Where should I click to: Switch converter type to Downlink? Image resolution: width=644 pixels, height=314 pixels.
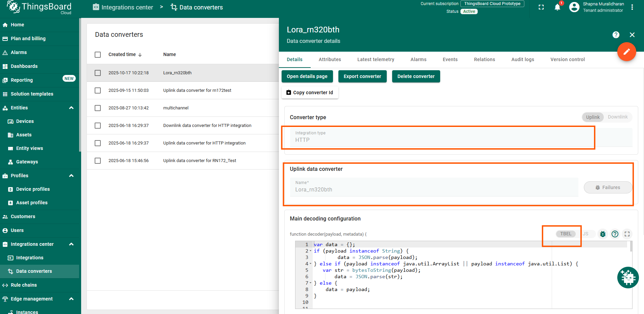tap(617, 117)
